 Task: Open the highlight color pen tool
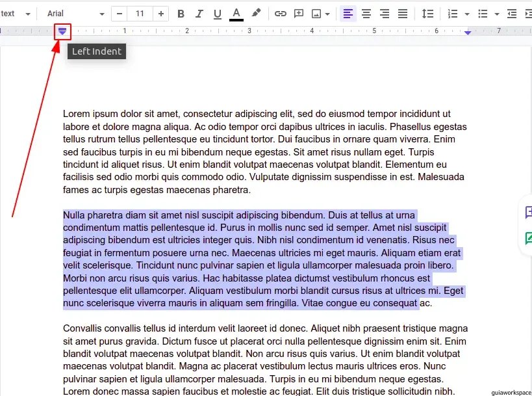pyautogui.click(x=256, y=13)
